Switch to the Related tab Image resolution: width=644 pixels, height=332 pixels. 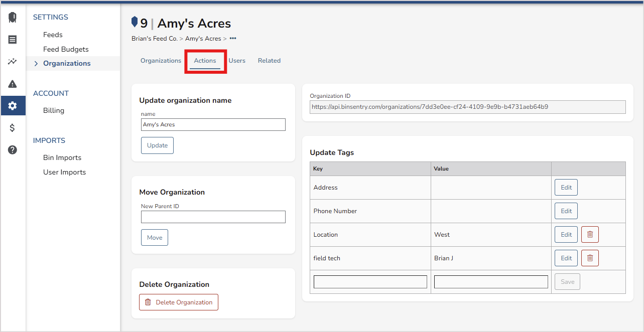coord(269,61)
